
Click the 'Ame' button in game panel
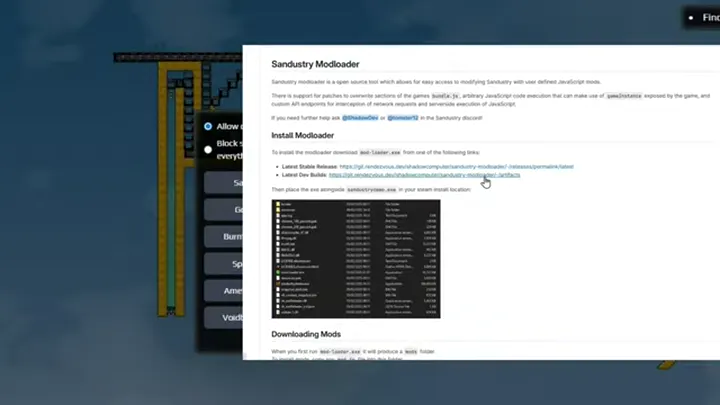[224, 291]
